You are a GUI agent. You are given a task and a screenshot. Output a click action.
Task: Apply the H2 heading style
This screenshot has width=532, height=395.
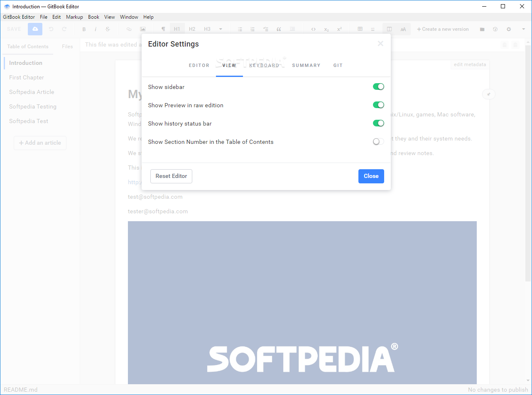(192, 29)
